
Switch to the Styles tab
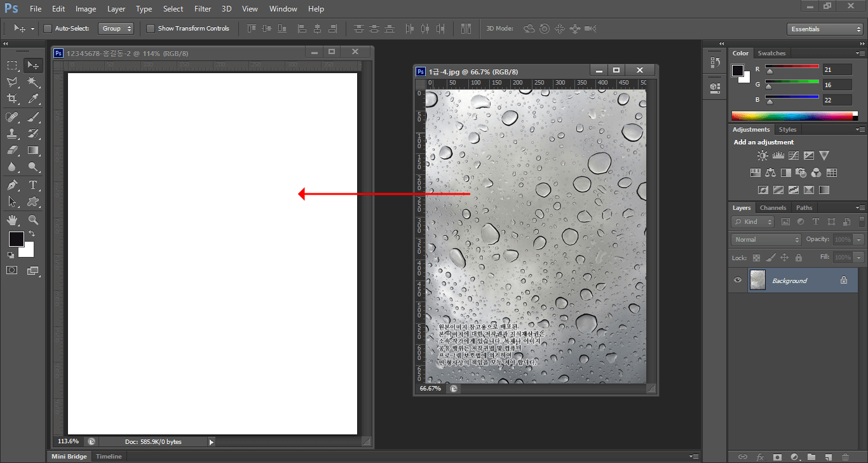(787, 130)
